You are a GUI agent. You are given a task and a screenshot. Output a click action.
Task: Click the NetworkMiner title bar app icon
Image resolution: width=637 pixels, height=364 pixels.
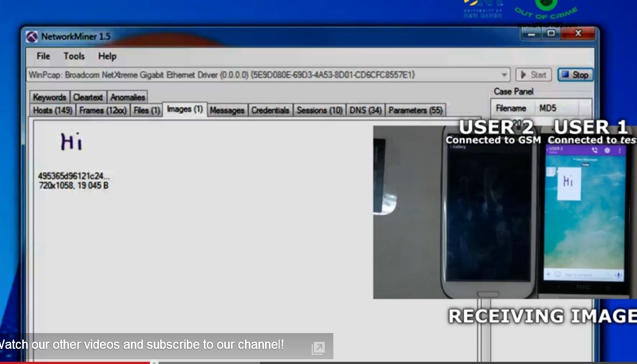(33, 37)
